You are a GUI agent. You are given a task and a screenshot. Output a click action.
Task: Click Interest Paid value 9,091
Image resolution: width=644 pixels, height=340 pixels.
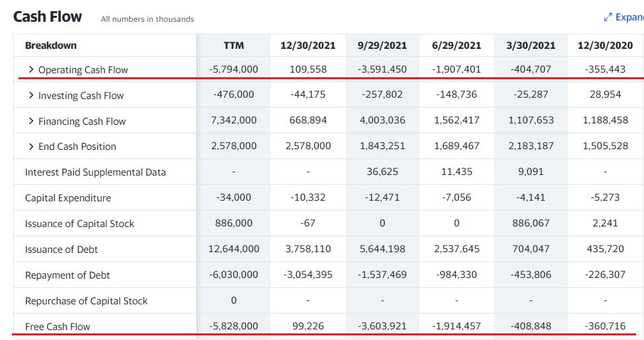530,171
